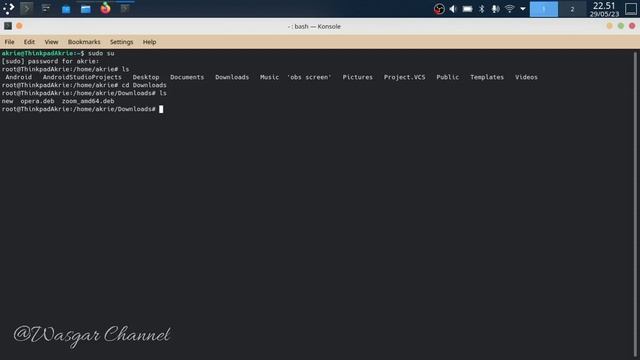Screen dimensions: 640x360
Task: Click 'Pictures' in the directory listing
Action: click(358, 77)
